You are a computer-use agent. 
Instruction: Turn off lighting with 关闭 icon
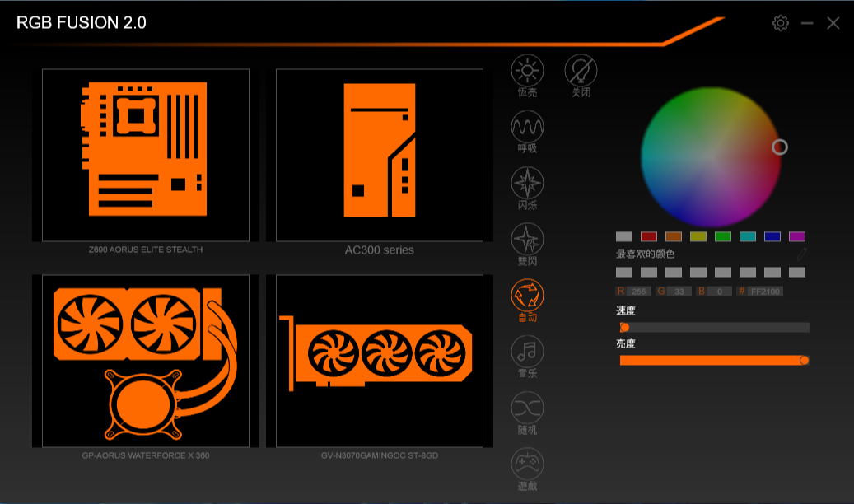(x=581, y=71)
